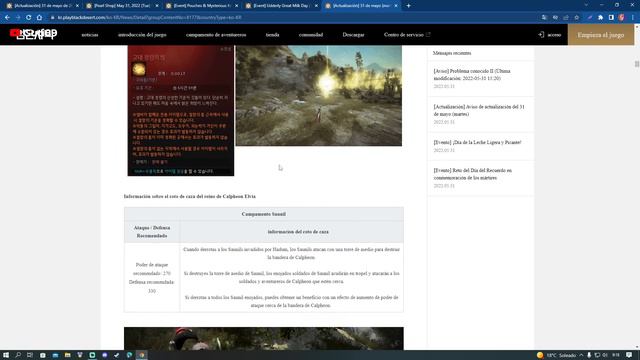The height and width of the screenshot is (360, 640).
Task: Click the Campamento Saunil table header
Action: click(x=264, y=214)
